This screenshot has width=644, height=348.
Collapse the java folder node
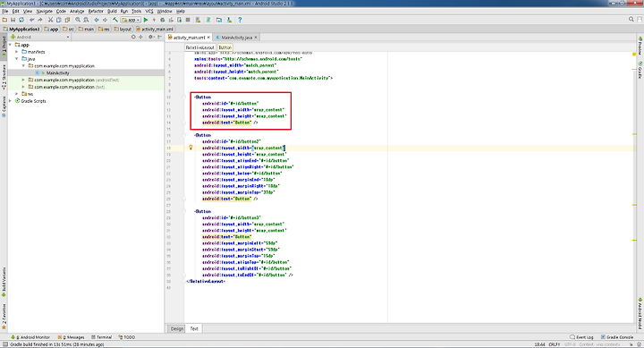[x=17, y=59]
